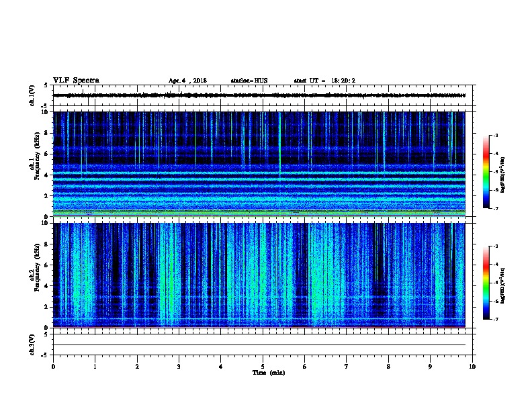Click the "-3" label on ch.2 color bar
532x411 pixels.
click(x=495, y=246)
